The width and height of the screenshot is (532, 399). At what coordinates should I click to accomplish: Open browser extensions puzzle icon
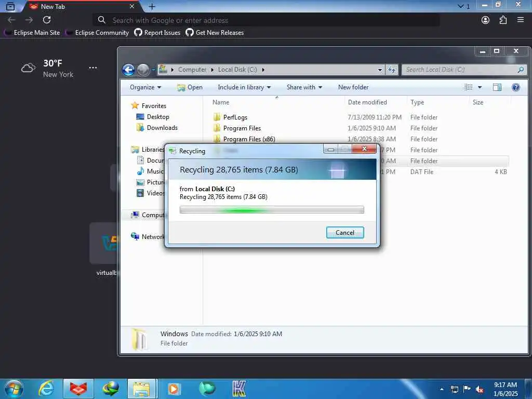point(503,20)
